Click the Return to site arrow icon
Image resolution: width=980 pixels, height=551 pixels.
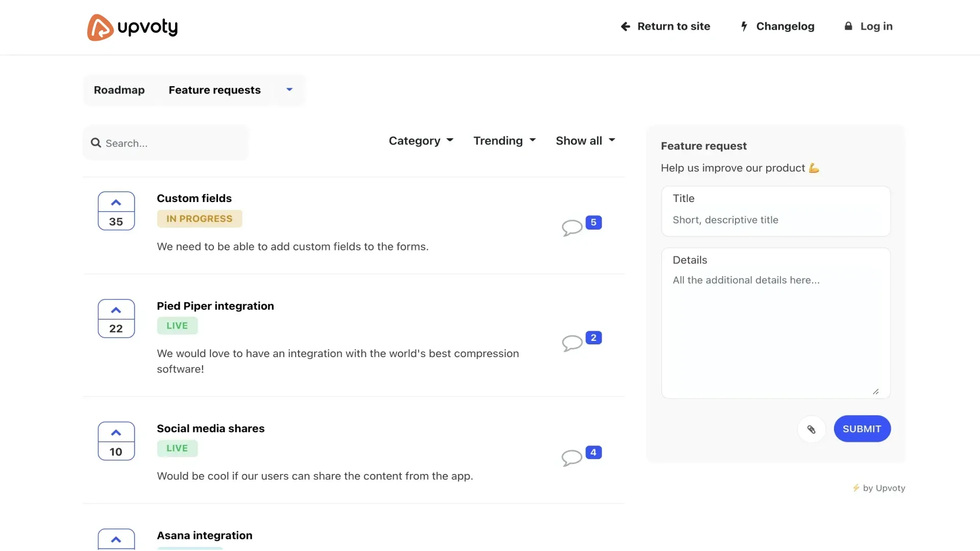(625, 27)
